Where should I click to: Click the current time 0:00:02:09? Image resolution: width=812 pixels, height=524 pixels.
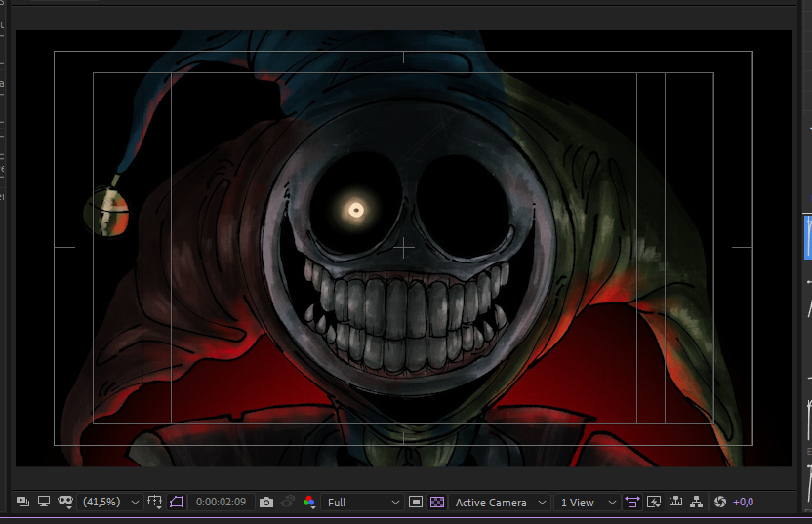tap(222, 502)
